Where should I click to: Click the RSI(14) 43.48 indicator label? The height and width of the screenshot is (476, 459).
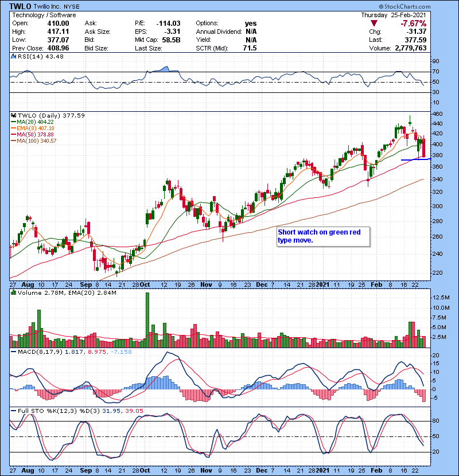click(41, 56)
